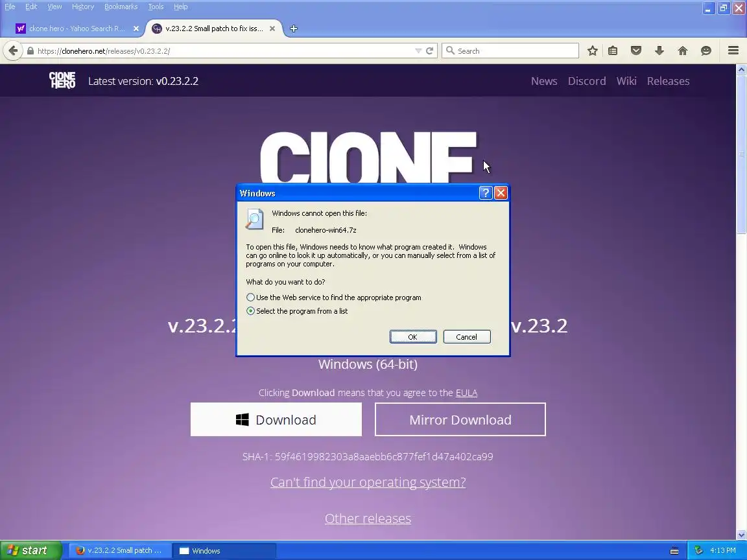Select the Windows taskbar button
This screenshot has width=747, height=560.
click(x=223, y=550)
